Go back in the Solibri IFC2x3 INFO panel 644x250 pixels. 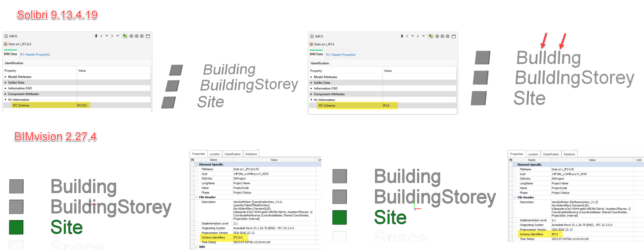coord(101,36)
